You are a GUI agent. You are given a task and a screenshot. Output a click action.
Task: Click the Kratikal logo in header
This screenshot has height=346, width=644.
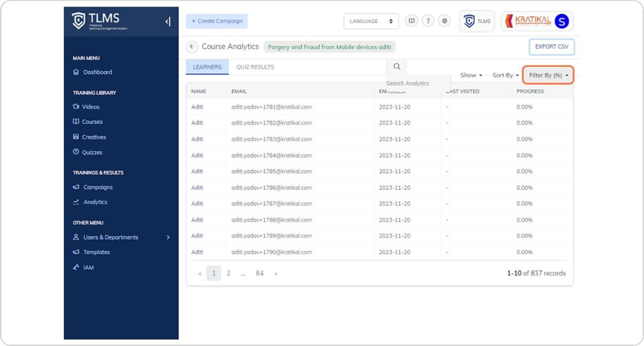point(527,20)
